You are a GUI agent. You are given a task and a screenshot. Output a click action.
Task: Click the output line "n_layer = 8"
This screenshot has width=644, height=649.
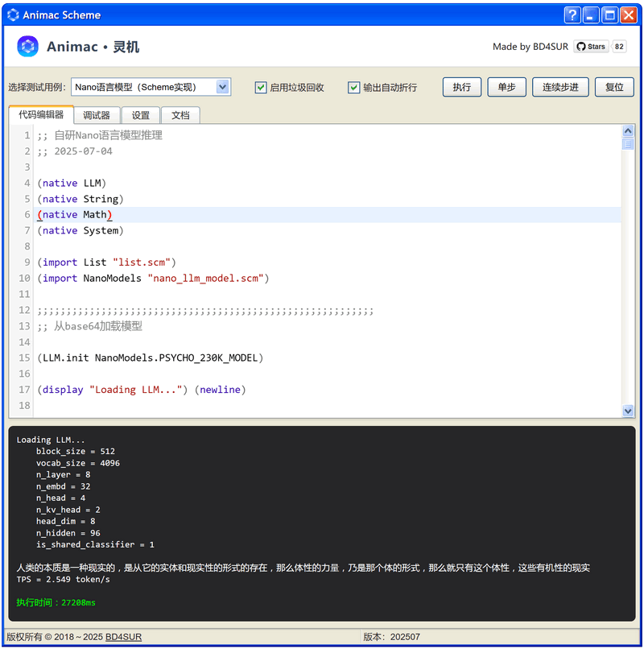[x=63, y=475]
